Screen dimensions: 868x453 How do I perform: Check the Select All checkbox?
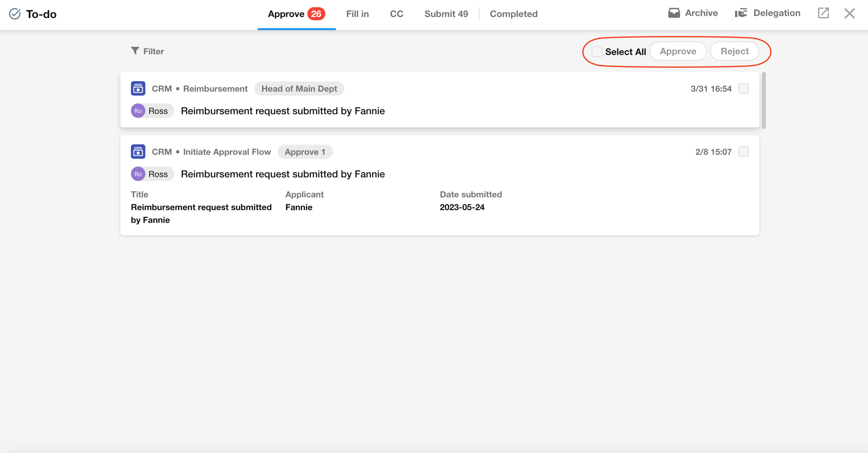pyautogui.click(x=597, y=52)
